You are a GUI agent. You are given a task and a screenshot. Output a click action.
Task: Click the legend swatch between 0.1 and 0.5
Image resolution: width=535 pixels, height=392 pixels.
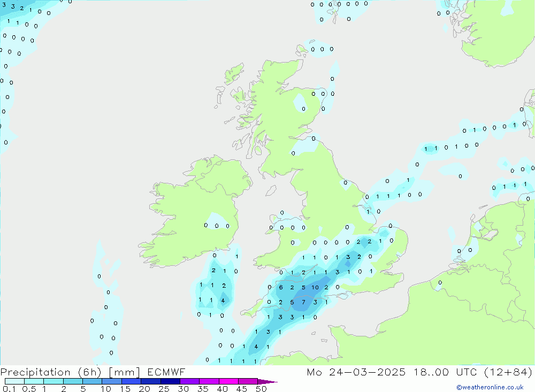click(x=14, y=381)
